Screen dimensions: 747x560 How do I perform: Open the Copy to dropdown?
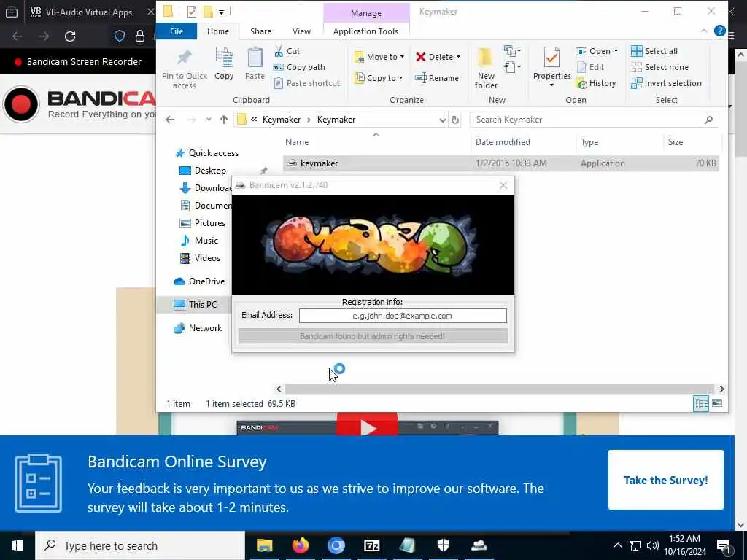click(x=379, y=78)
